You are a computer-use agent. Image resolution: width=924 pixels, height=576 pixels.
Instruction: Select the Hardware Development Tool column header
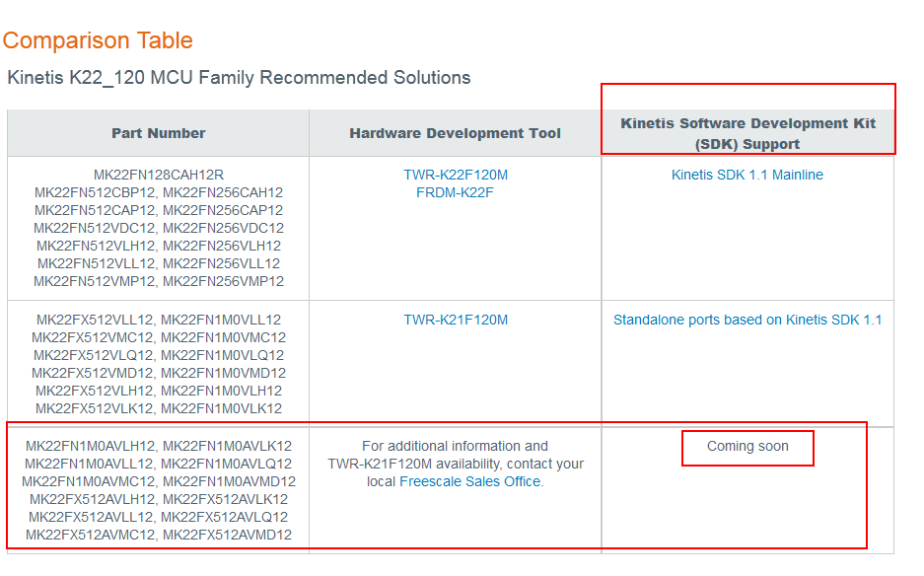[455, 133]
